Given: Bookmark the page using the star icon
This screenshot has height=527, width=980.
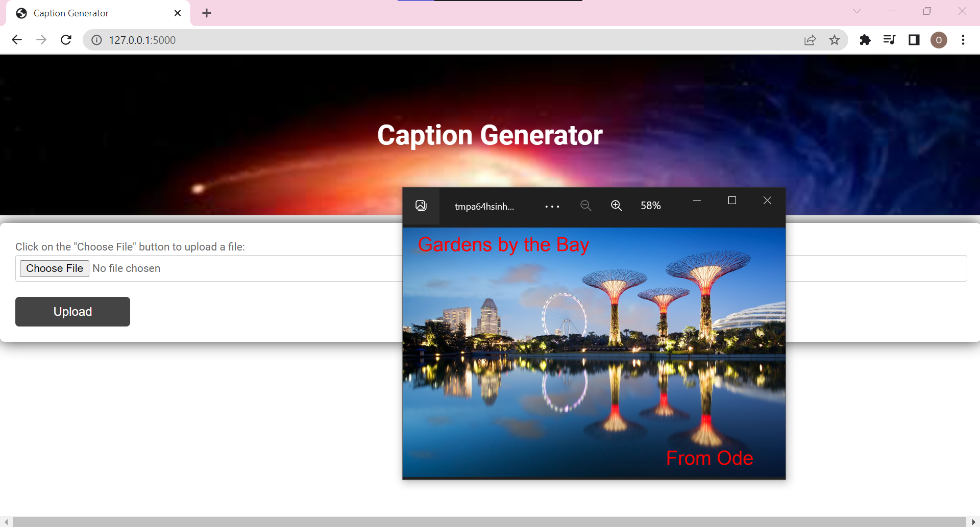Looking at the screenshot, I should pos(835,40).
